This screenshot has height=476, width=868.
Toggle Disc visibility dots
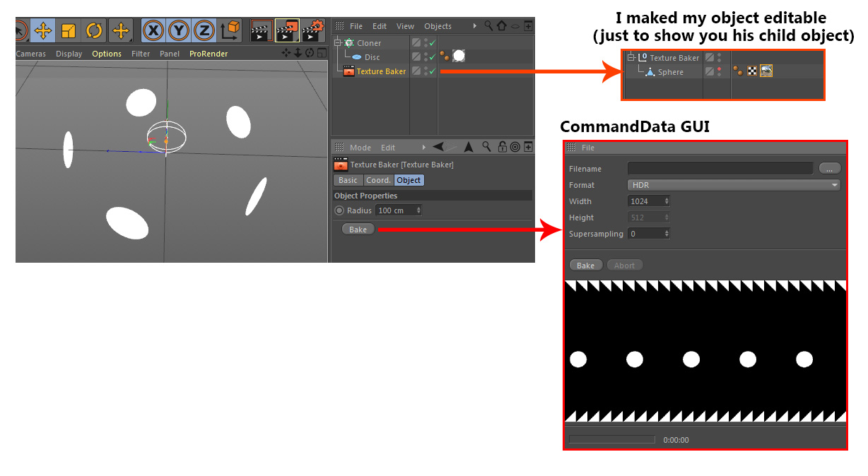pos(426,57)
